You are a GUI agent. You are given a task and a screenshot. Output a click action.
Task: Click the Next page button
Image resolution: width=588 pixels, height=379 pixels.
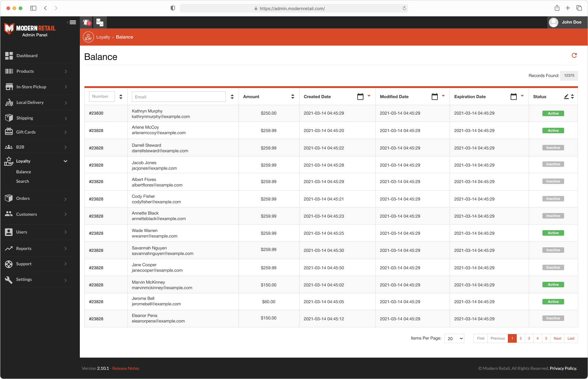click(x=557, y=338)
